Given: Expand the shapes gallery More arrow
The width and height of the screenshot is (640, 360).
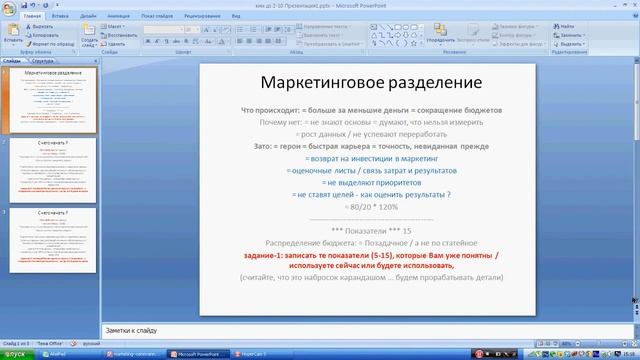Looking at the screenshot, I should pos(422,43).
